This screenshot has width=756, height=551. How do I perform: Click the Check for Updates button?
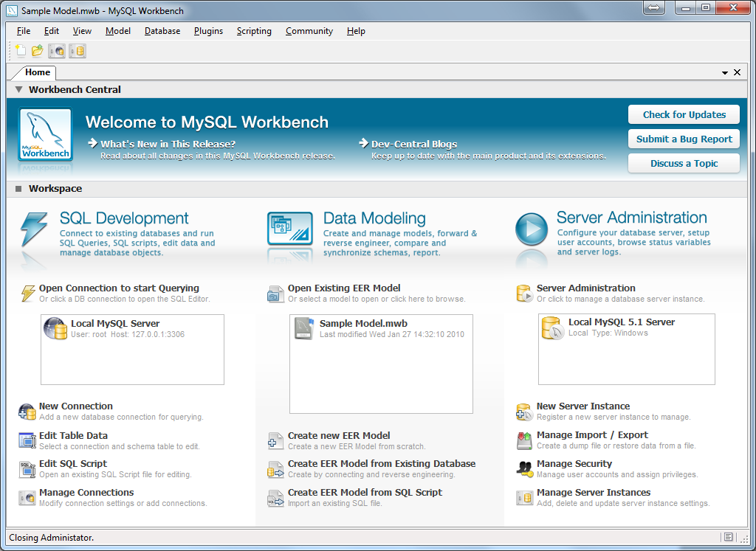tap(683, 114)
